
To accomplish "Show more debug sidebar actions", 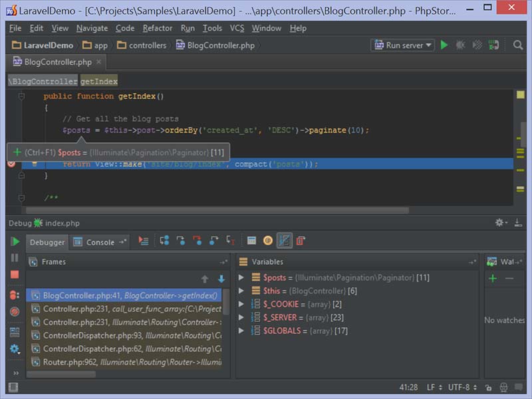I will pyautogui.click(x=16, y=373).
